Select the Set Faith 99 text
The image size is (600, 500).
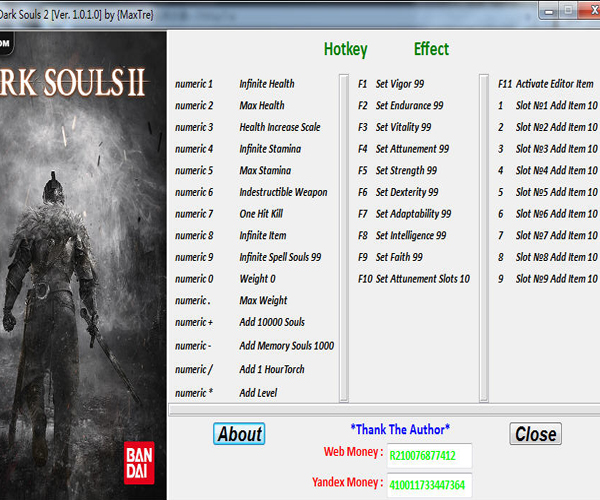point(399,257)
